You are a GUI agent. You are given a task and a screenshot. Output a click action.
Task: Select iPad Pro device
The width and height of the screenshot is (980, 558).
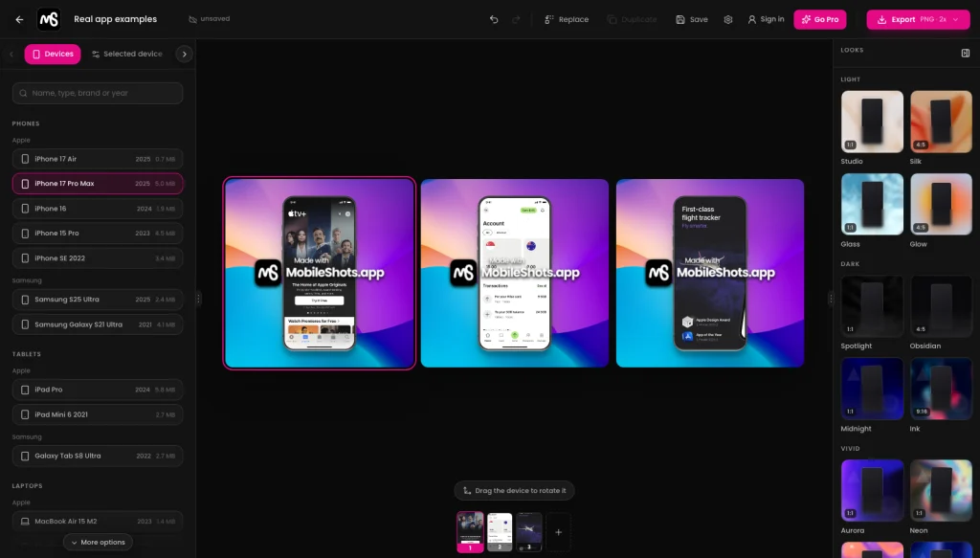98,390
